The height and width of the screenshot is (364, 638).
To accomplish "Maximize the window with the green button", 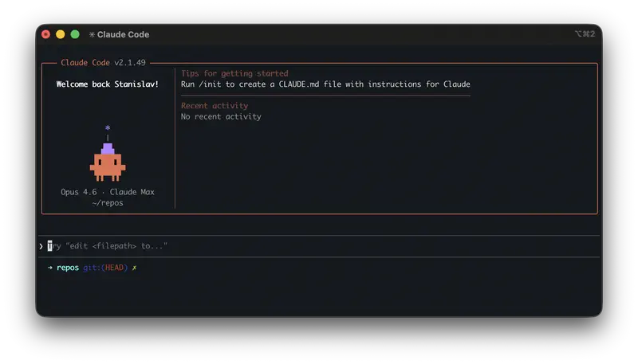I will tap(75, 34).
